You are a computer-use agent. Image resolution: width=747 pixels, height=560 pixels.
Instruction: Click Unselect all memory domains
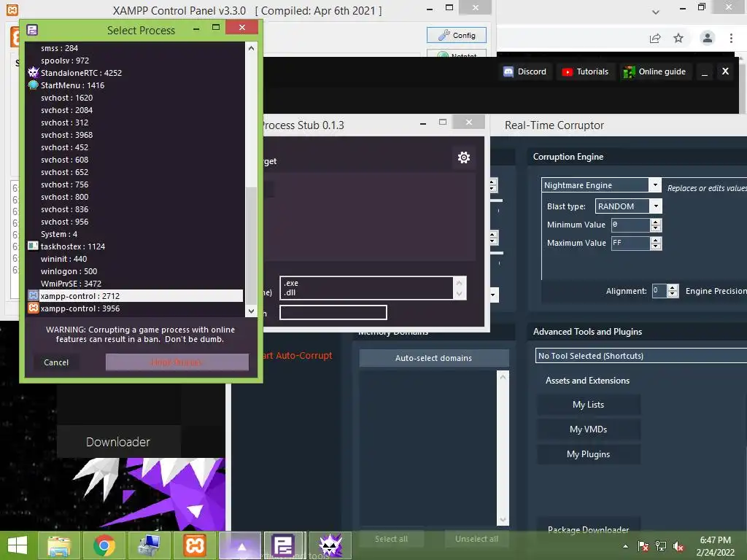pyautogui.click(x=476, y=539)
